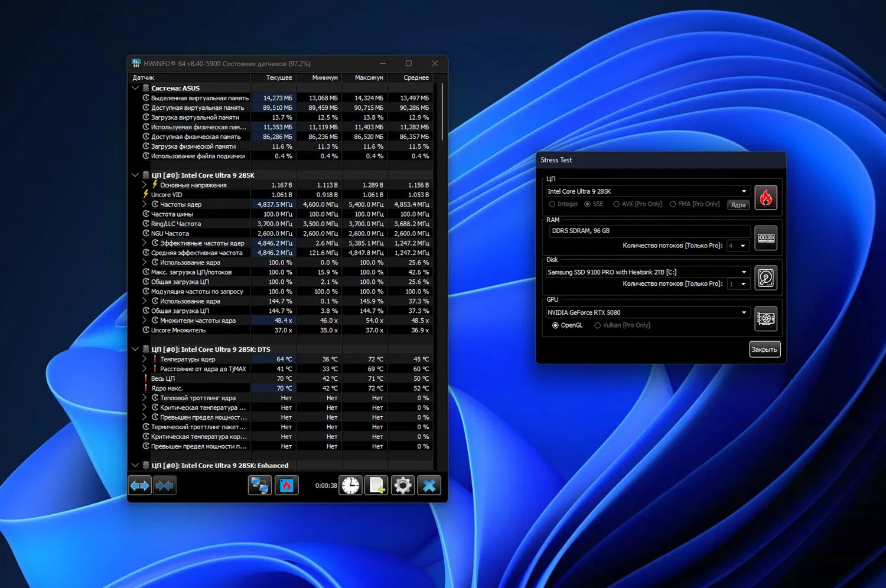Start logging sensors to file

377,485
